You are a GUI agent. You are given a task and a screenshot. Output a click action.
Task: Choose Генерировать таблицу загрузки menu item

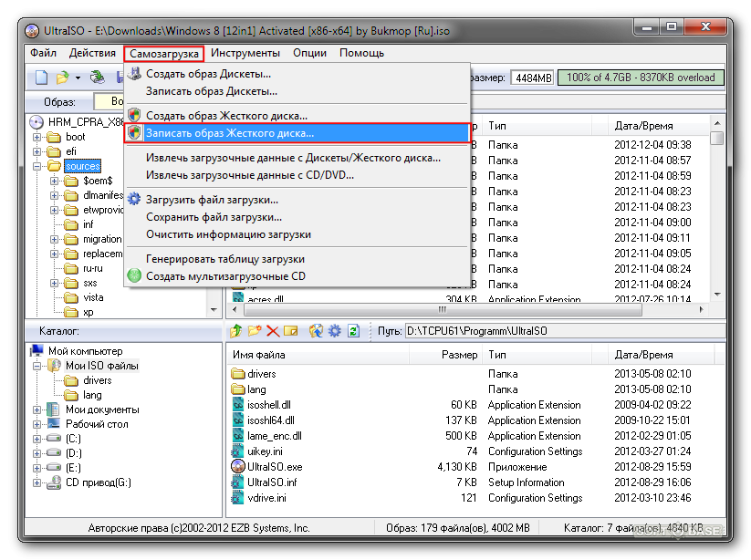(297, 259)
